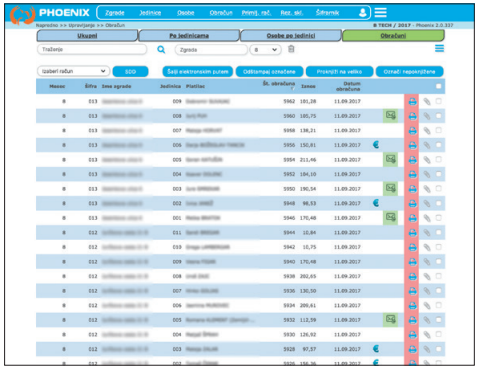Click the Phoenix bird logo
This screenshot has height=369, width=478.
(x=22, y=15)
